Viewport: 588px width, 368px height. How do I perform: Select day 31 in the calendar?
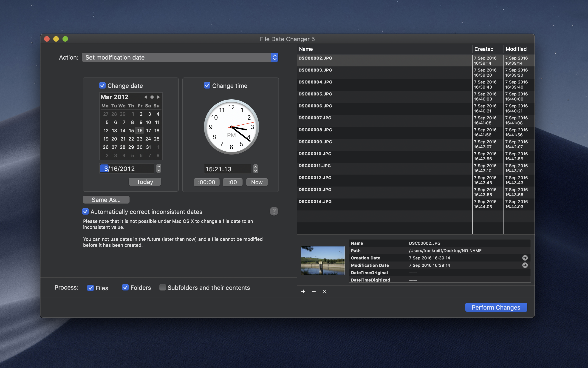click(148, 147)
